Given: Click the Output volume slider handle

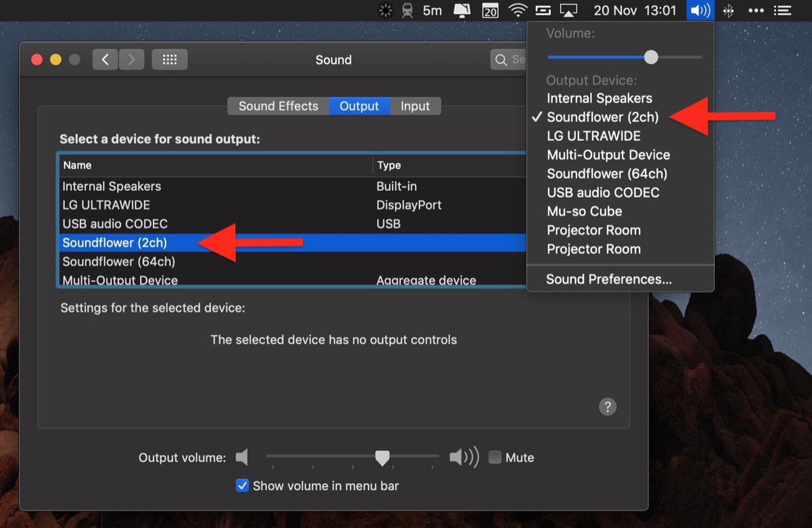Looking at the screenshot, I should 382,457.
